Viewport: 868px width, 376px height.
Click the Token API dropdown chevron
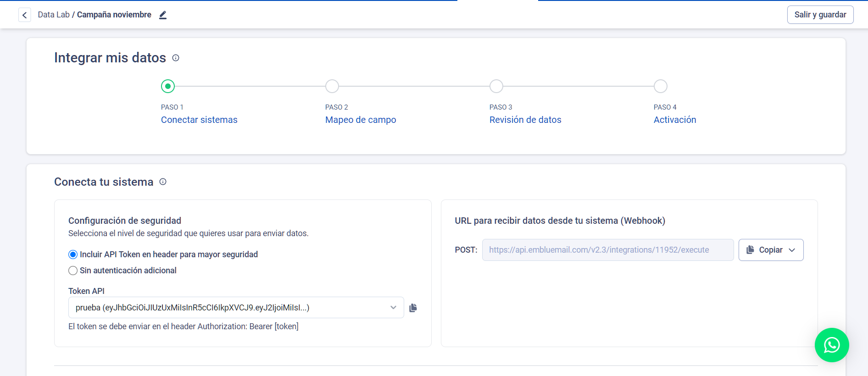pyautogui.click(x=393, y=308)
